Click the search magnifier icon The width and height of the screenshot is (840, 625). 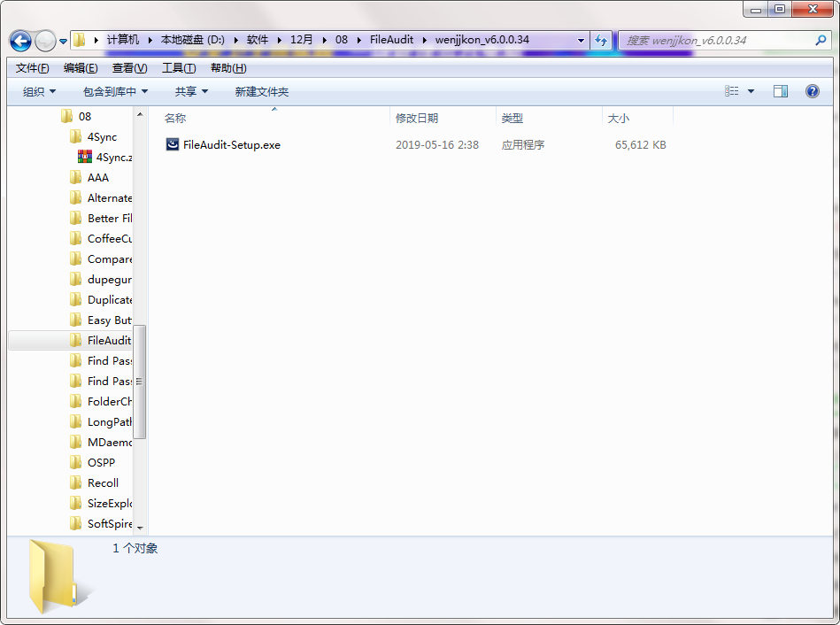tap(821, 40)
